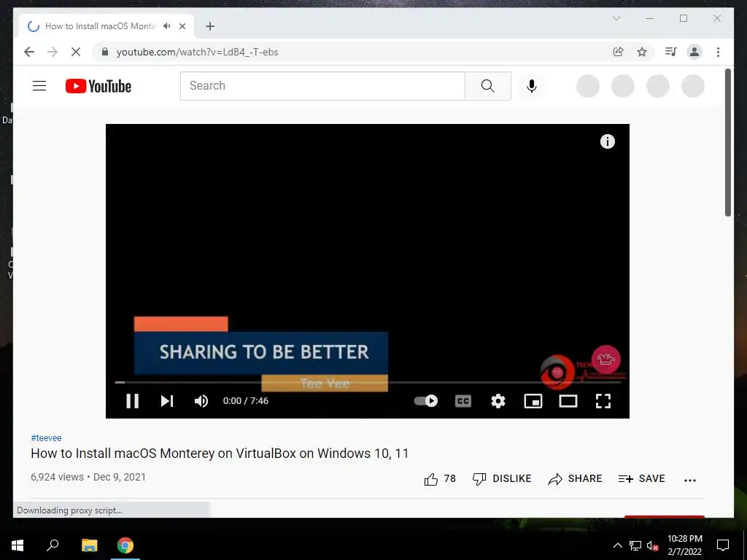Open Chrome profile avatar

click(x=694, y=52)
